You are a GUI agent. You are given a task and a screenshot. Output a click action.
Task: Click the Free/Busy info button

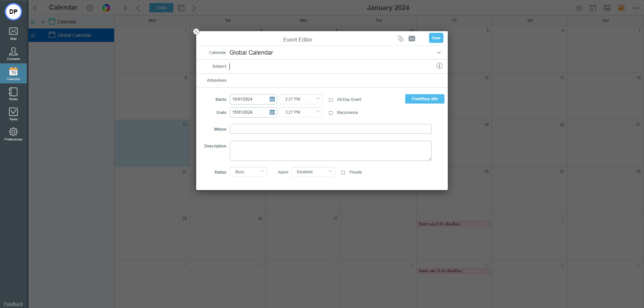[x=424, y=99]
